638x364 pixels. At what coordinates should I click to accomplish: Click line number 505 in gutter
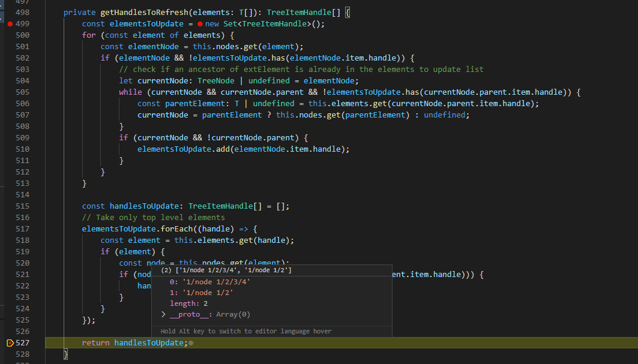(22, 92)
